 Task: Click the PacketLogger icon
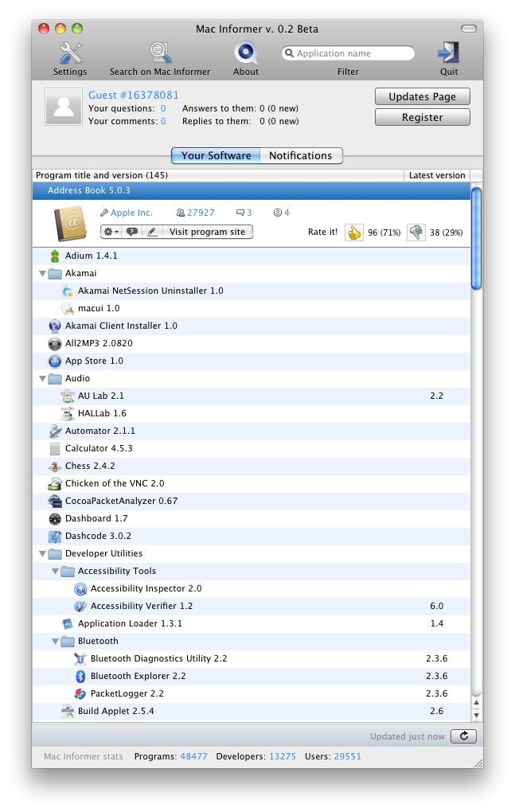click(80, 694)
